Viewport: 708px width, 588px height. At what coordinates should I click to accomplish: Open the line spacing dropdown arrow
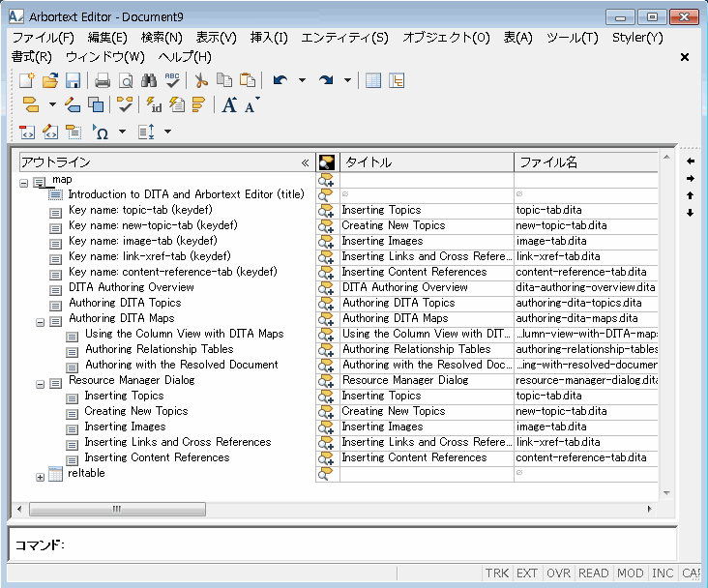click(167, 132)
